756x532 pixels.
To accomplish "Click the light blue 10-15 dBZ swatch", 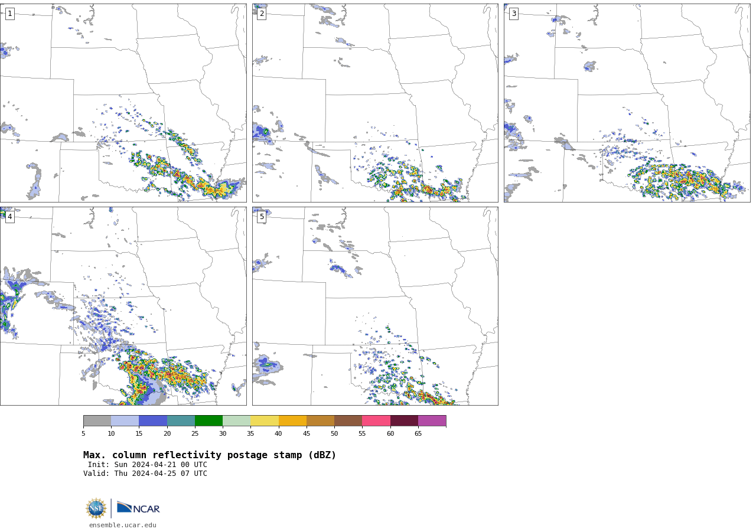I will (x=125, y=421).
